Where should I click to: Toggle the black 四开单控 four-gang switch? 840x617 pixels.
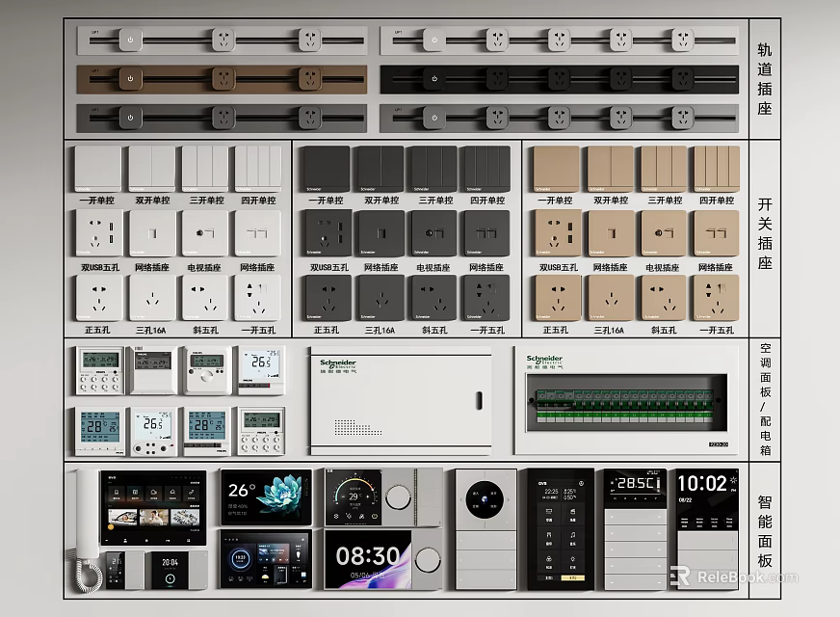click(x=487, y=169)
